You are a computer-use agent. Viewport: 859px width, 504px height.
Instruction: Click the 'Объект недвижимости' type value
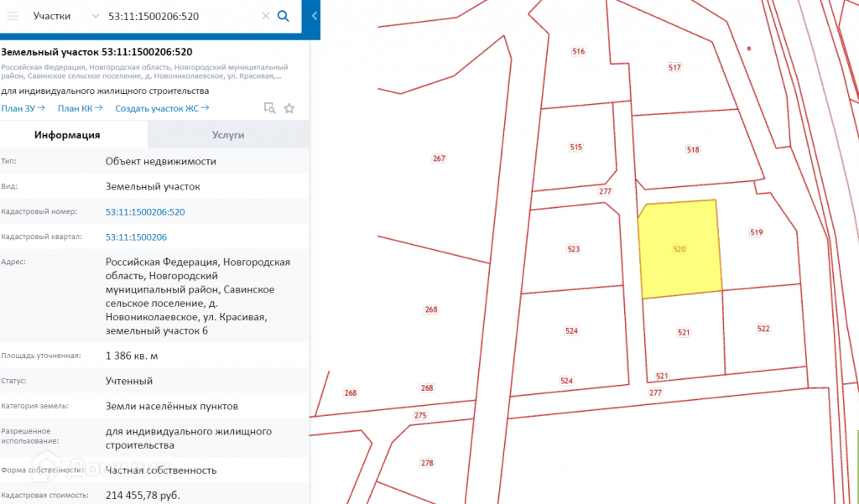click(x=160, y=161)
